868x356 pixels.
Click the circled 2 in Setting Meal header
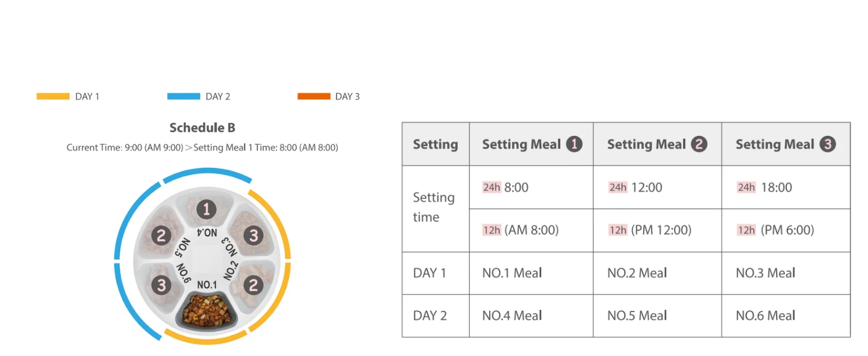(699, 144)
